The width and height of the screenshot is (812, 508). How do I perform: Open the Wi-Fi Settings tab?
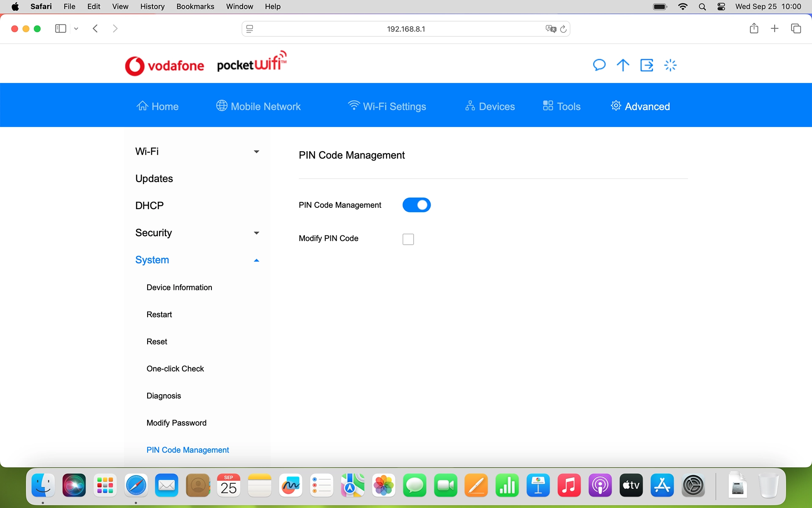point(387,106)
